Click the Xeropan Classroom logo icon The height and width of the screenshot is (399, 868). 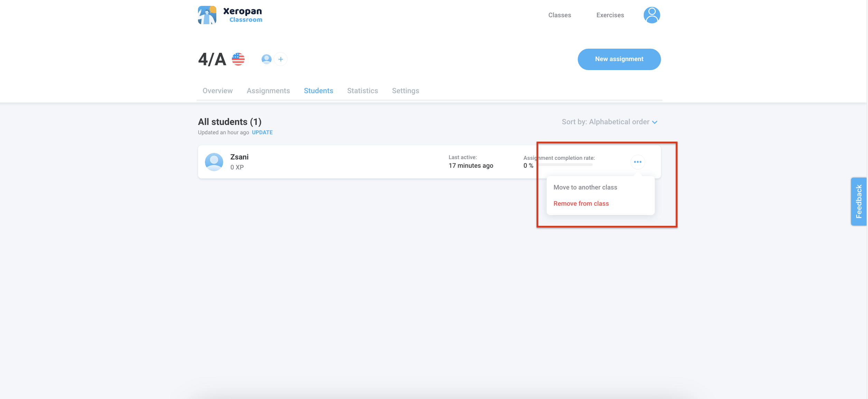[x=207, y=15]
